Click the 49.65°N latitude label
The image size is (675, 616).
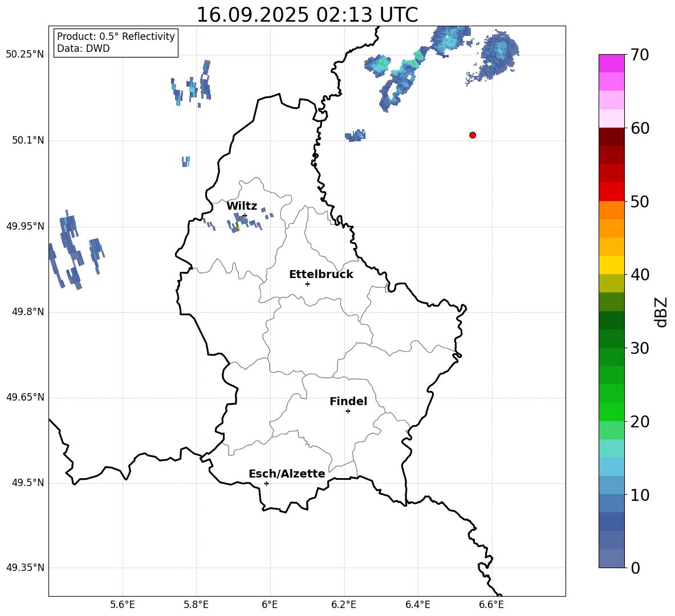[25, 397]
